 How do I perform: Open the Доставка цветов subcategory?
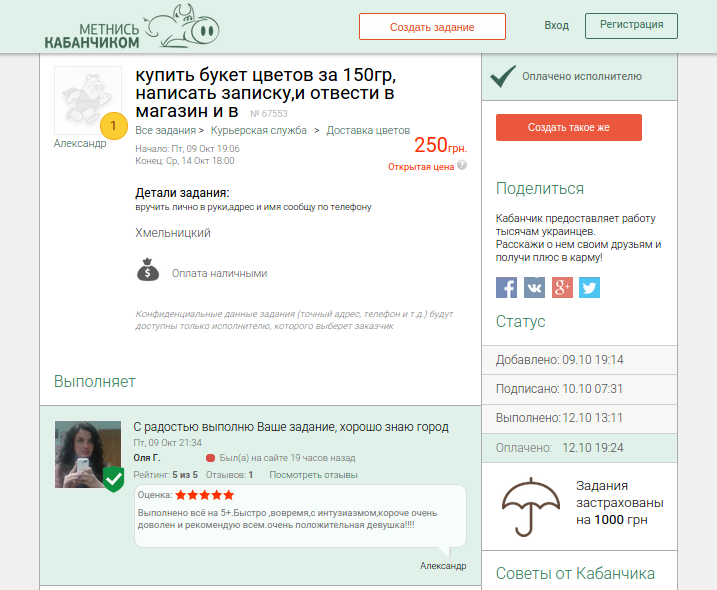(368, 130)
